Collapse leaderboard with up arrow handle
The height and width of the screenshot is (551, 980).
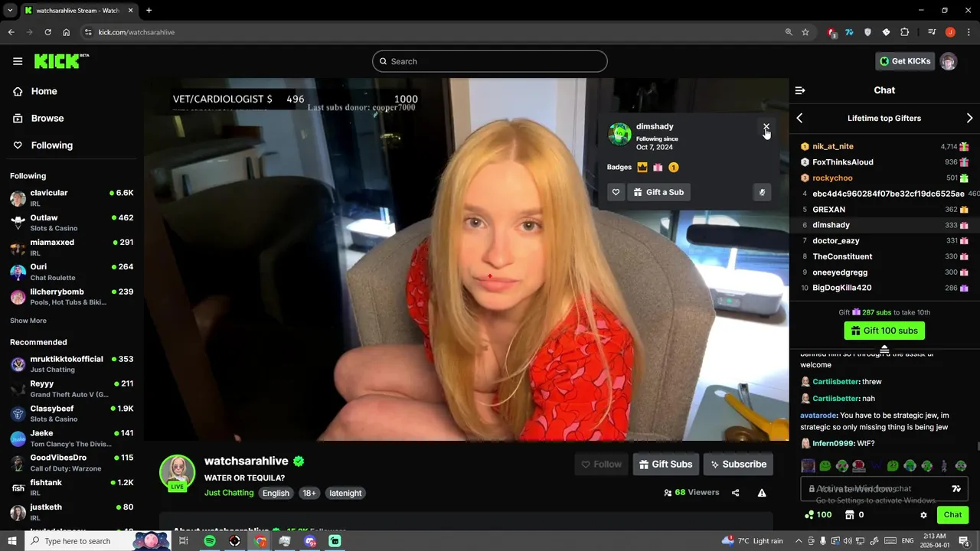click(x=884, y=349)
